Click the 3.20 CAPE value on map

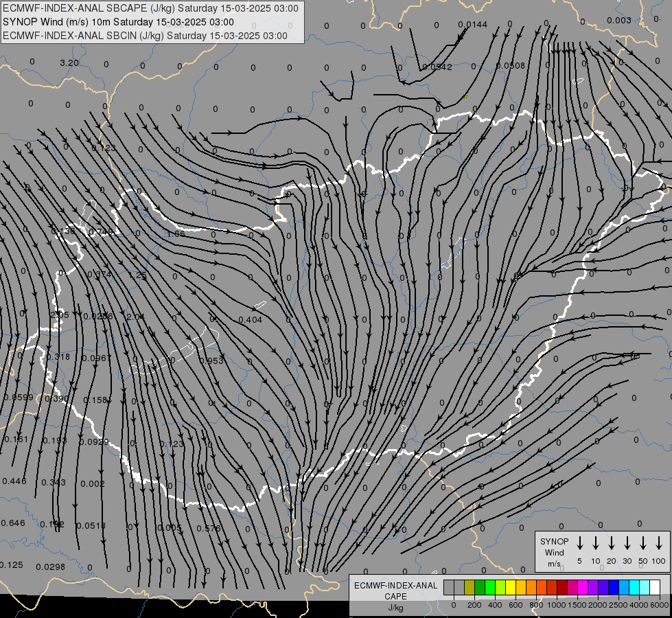69,63
